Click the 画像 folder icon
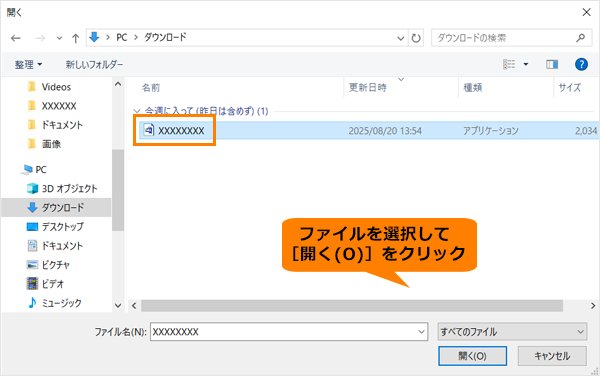 click(x=32, y=144)
